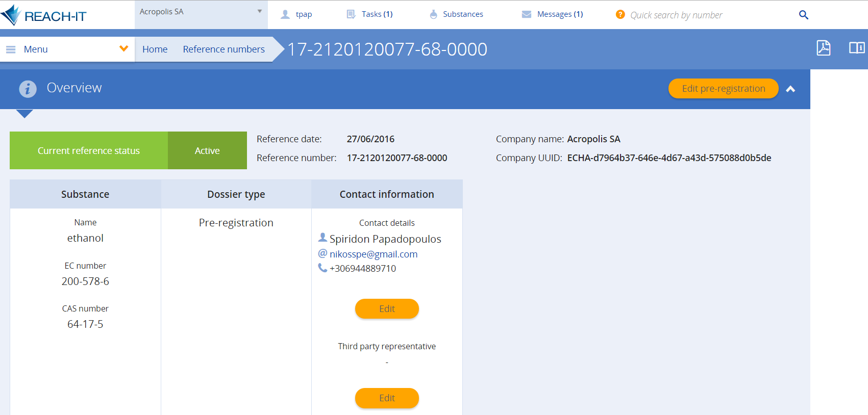
Task: Focus the quick search by number field
Action: [676, 15]
